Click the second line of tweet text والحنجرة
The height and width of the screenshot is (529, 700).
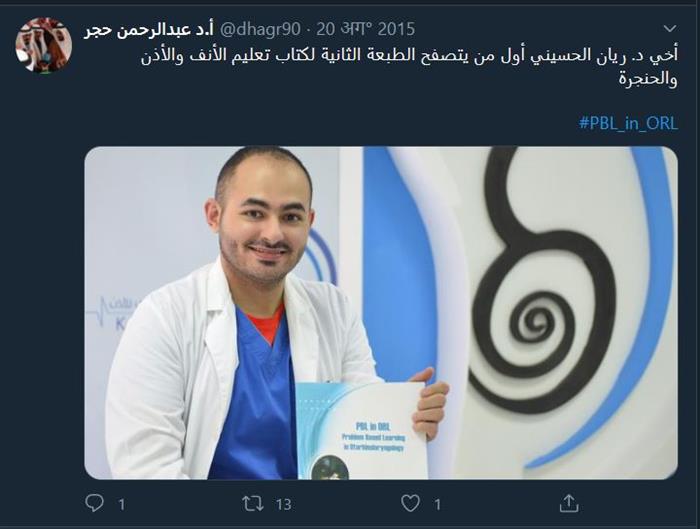tap(648, 79)
